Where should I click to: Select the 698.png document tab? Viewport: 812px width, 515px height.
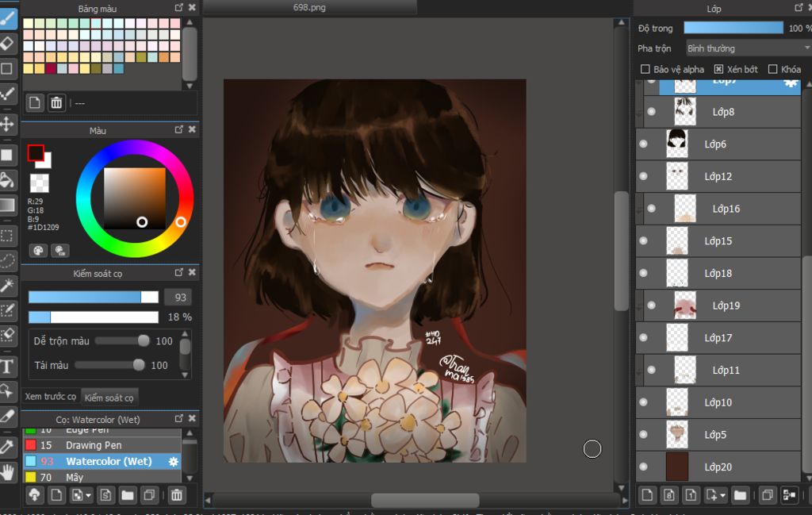point(309,7)
